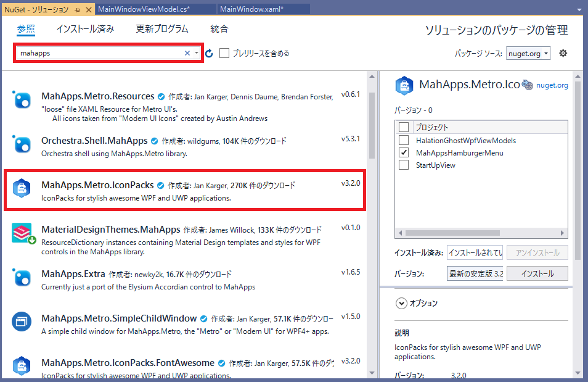
Task: Click the インストール済み status field
Action: pos(476,253)
